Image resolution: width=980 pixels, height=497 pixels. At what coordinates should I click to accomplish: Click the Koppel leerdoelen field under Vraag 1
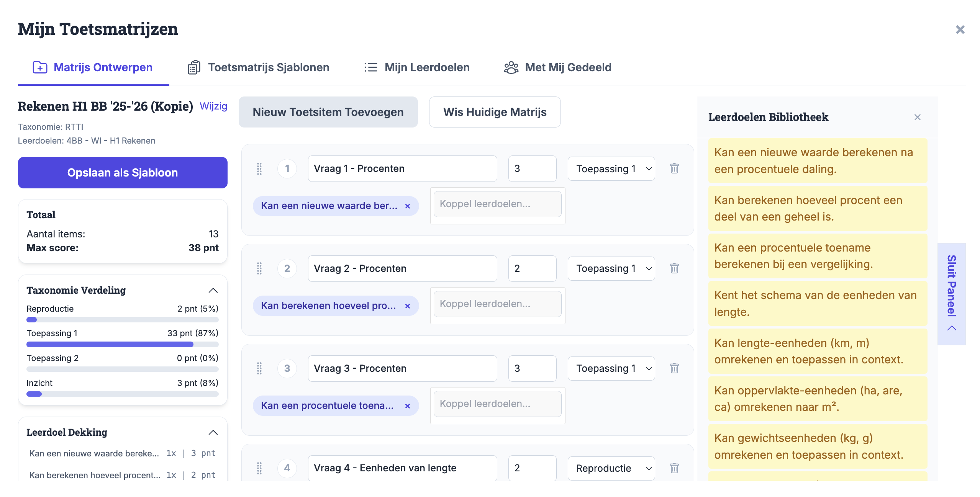click(497, 204)
